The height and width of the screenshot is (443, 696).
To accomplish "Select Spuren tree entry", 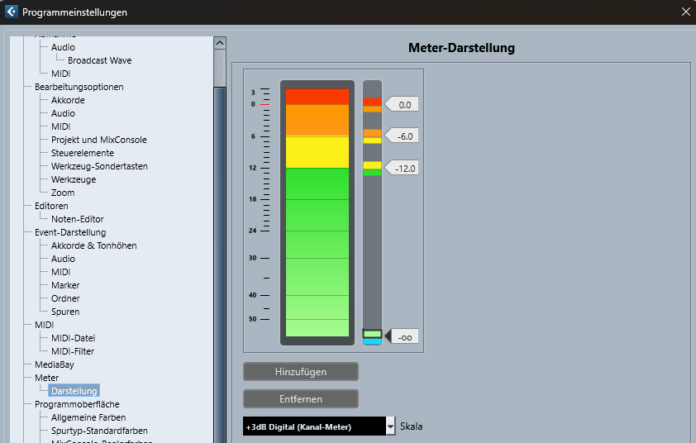I will tap(65, 312).
